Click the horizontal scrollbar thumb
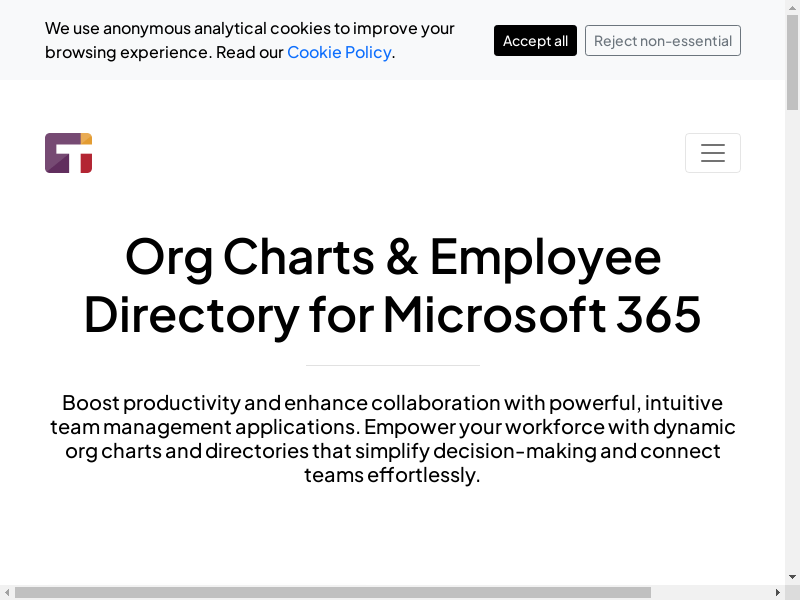This screenshot has height=600, width=800. pos(330,592)
